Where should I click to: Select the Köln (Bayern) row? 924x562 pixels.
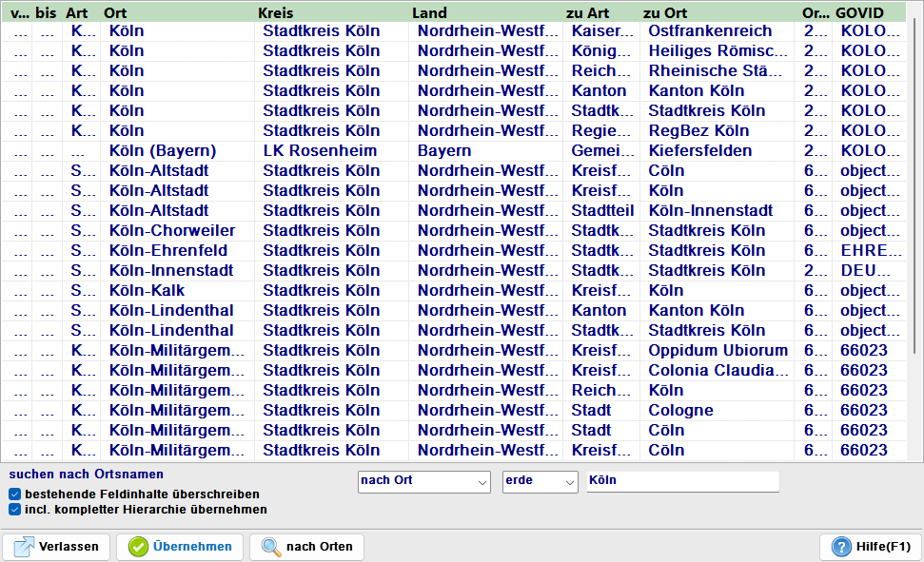163,151
